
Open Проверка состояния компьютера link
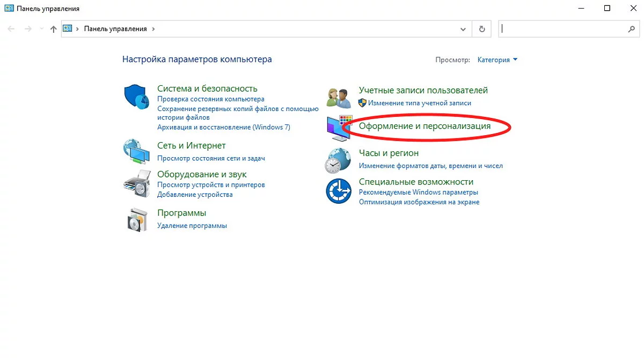pos(211,99)
